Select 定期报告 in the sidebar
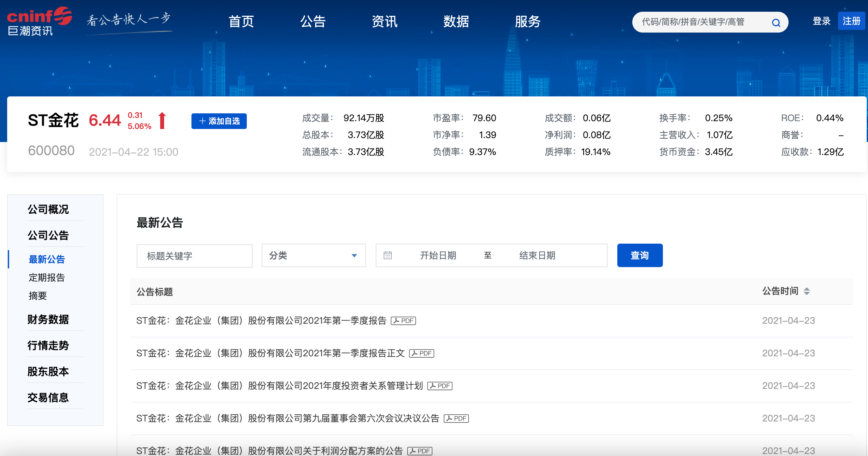Image resolution: width=868 pixels, height=456 pixels. pos(47,278)
